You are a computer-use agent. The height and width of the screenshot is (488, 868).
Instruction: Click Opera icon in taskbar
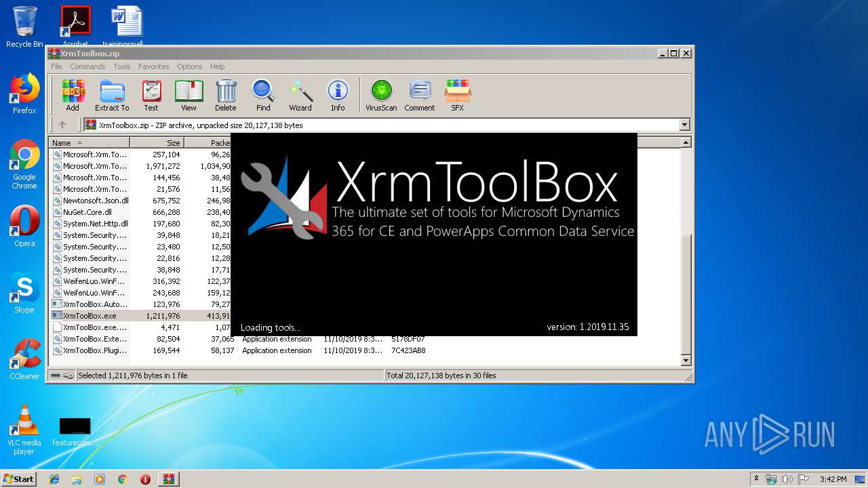coord(145,479)
